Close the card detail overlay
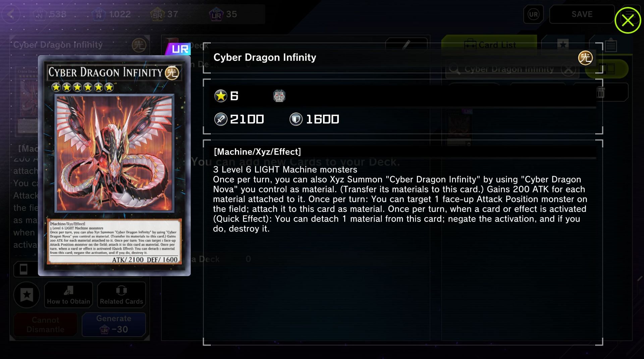The height and width of the screenshot is (359, 644). pos(628,20)
